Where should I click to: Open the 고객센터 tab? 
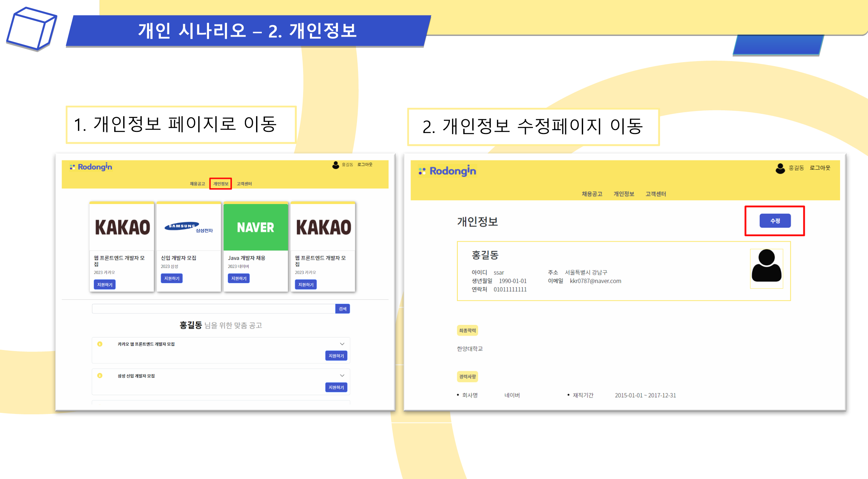(x=245, y=184)
